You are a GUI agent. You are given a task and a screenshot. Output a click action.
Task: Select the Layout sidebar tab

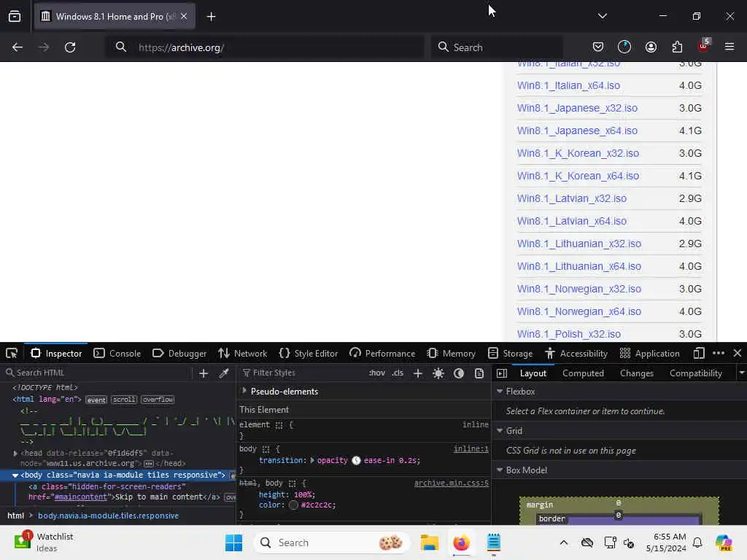coord(533,373)
